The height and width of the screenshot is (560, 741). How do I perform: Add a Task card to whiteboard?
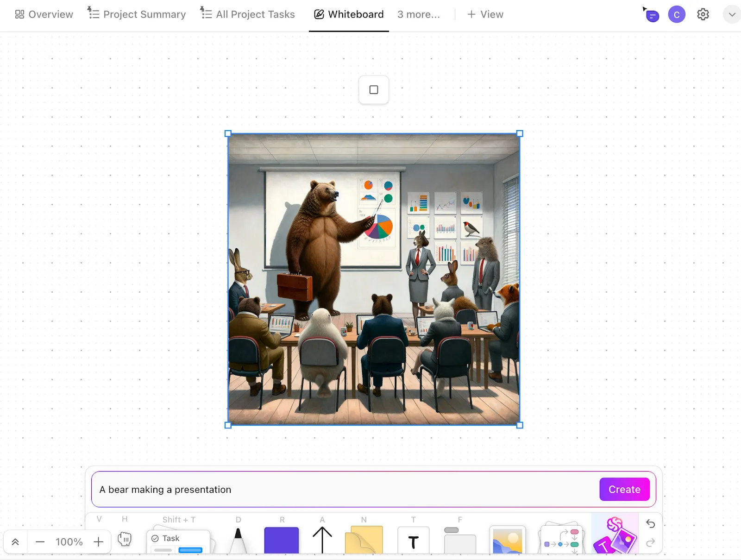tap(178, 541)
